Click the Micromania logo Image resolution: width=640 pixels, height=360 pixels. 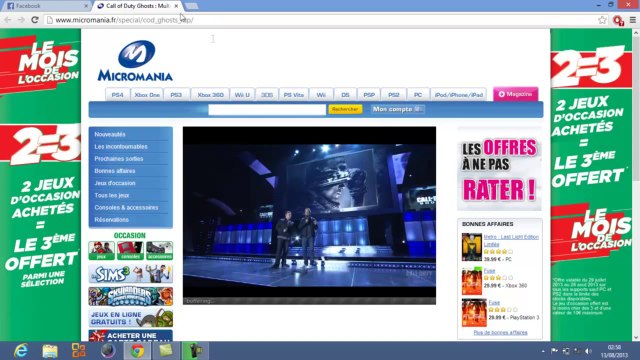click(x=135, y=60)
